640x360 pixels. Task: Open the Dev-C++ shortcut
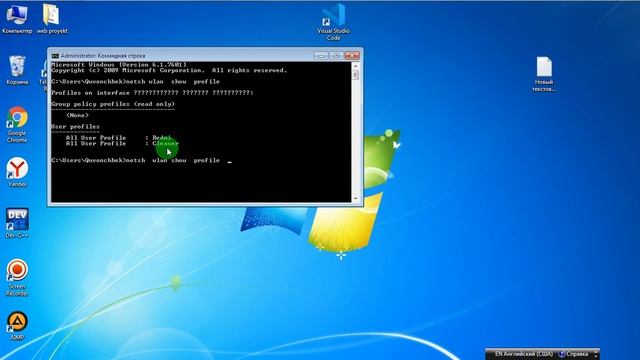click(x=17, y=223)
